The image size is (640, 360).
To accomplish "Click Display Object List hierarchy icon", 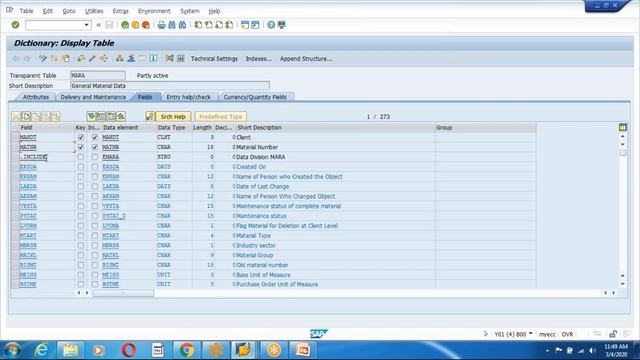I will click(120, 59).
